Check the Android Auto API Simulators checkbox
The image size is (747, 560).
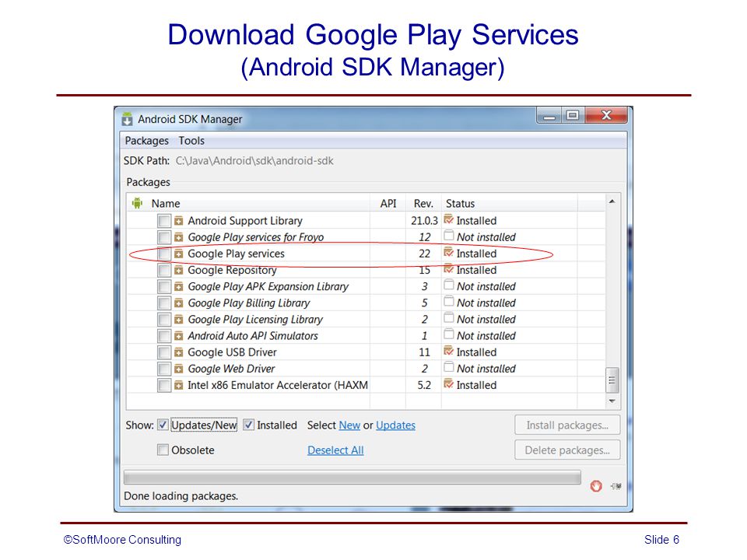point(164,336)
